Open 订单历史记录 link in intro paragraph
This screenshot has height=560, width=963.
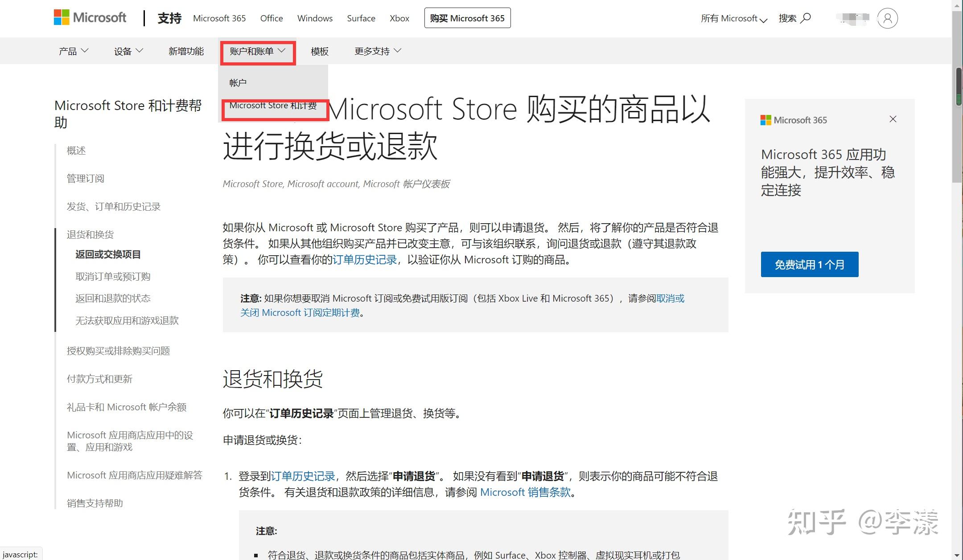click(x=365, y=260)
